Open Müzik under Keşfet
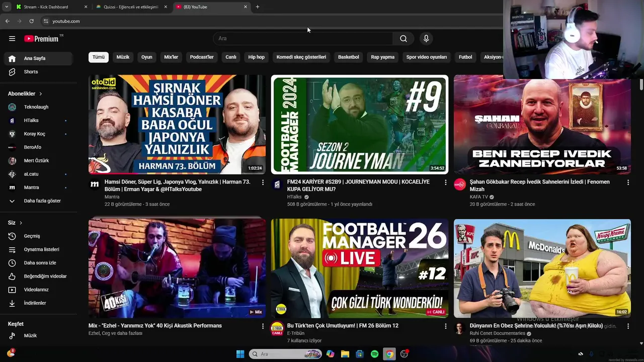This screenshot has width=644, height=362. [38, 335]
